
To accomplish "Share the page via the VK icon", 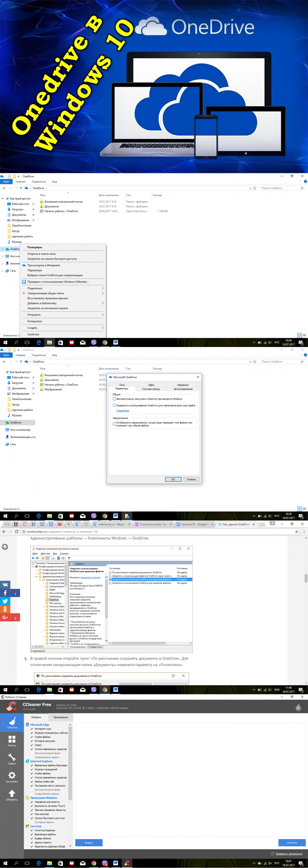I will (x=5, y=585).
